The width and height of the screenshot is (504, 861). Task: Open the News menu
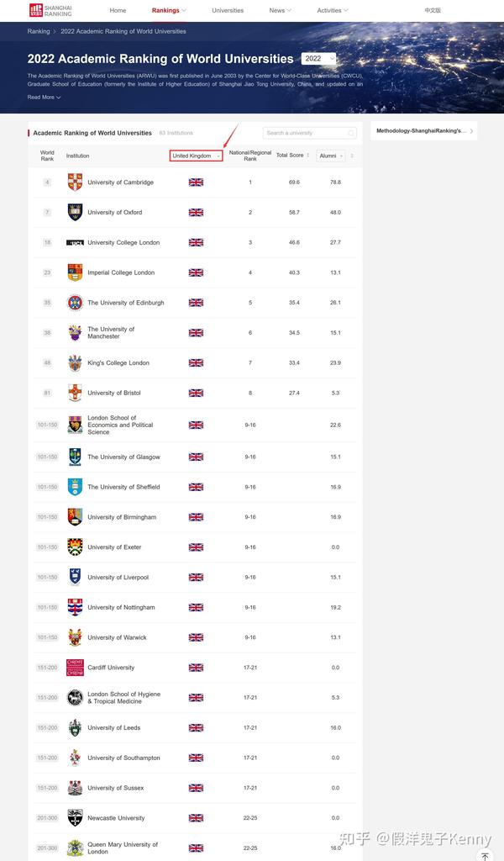[x=280, y=10]
